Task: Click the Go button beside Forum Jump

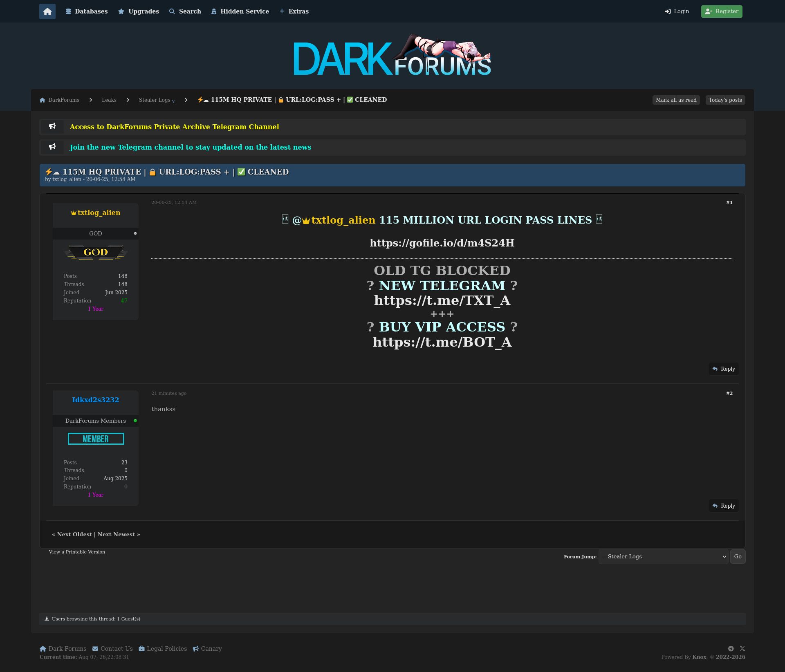Action: click(x=738, y=557)
